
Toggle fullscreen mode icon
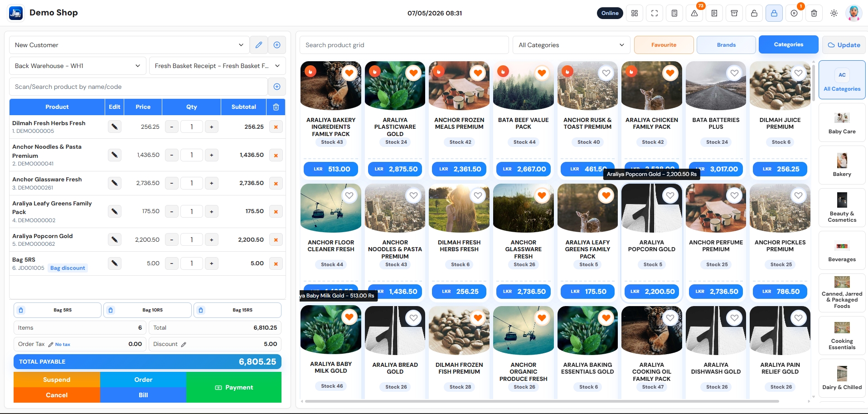tap(655, 13)
